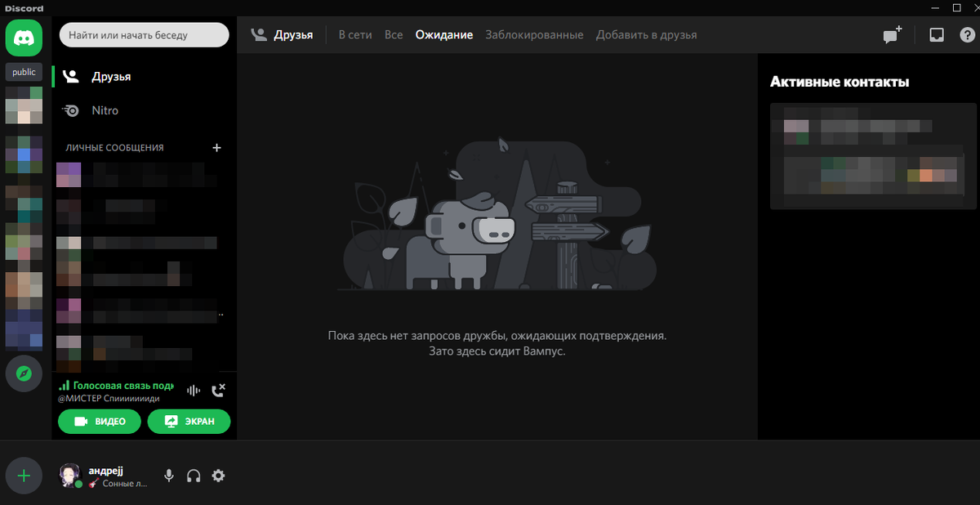Deafen with the headphones icon

[x=194, y=476]
